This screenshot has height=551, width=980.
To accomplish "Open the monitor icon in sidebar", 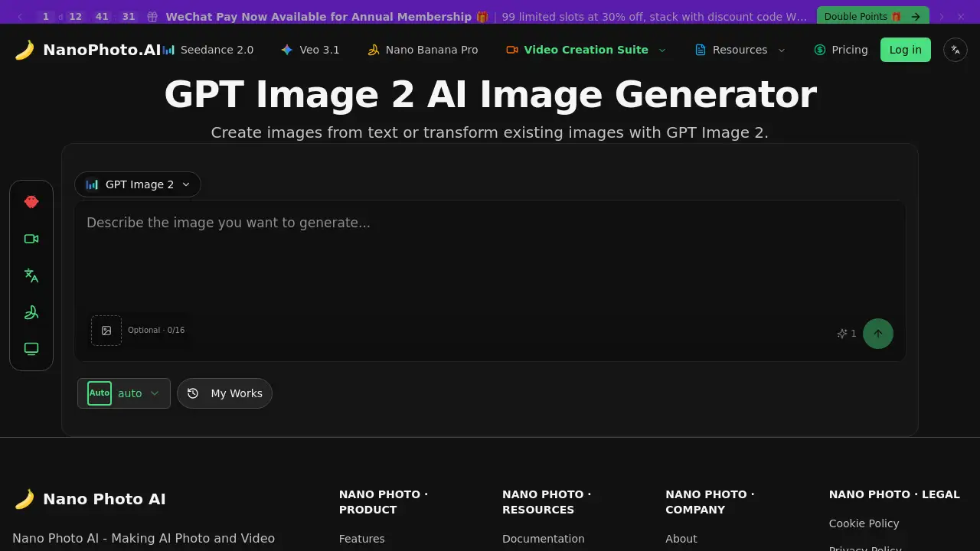I will [x=31, y=348].
